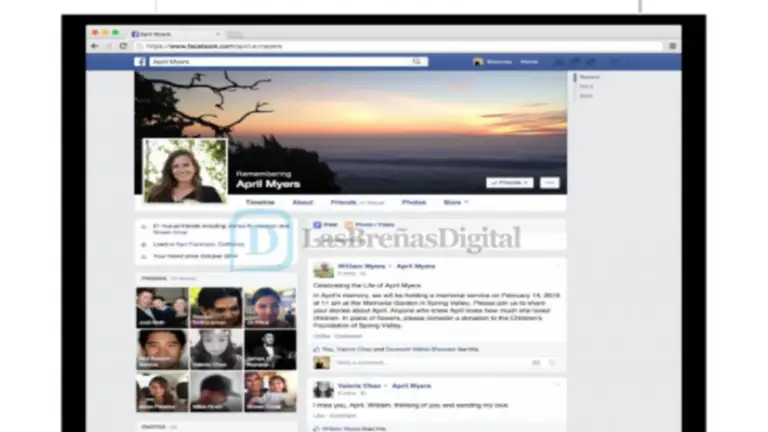Click 'Celebrating the Life of April Myers' text

coord(367,285)
